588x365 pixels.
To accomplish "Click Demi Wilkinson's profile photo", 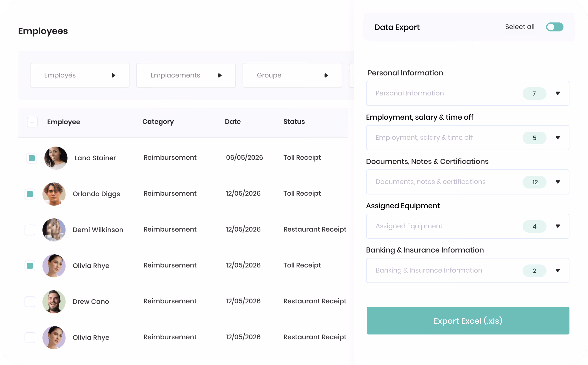I will [54, 230].
